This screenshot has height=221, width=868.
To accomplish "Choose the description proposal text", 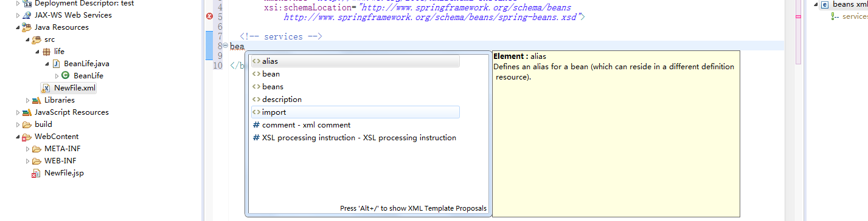I will [282, 100].
